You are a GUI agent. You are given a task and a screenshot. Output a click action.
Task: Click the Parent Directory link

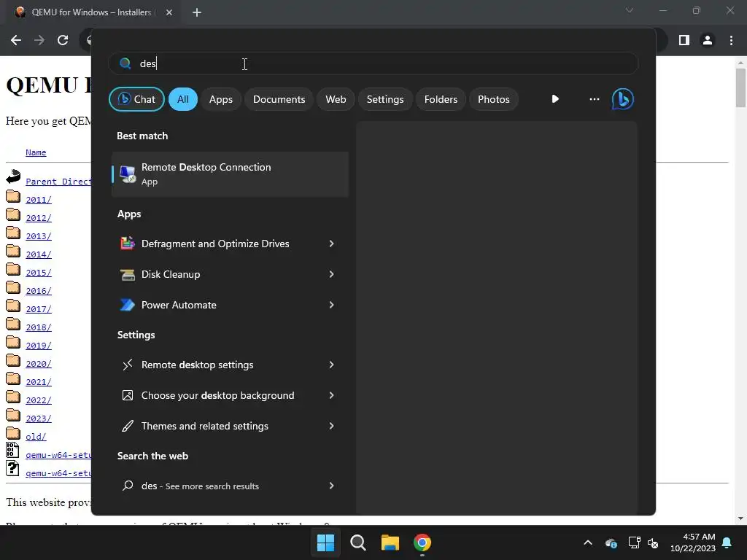tap(58, 182)
